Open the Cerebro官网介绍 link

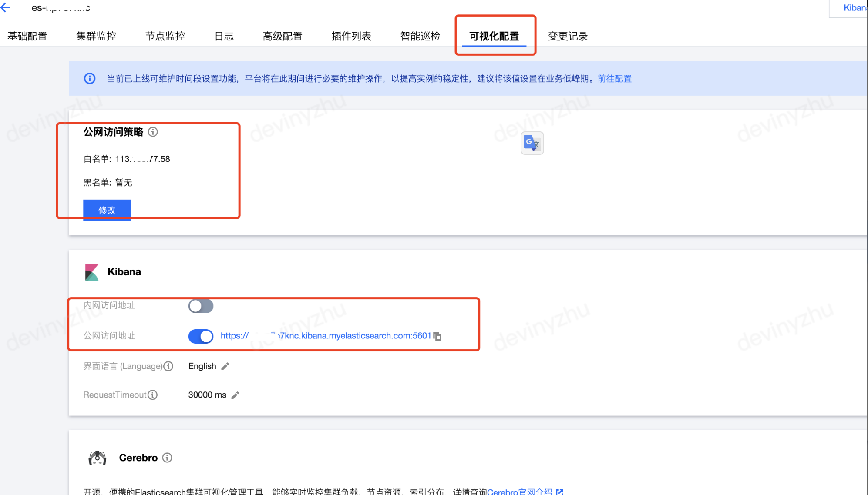coord(519,491)
